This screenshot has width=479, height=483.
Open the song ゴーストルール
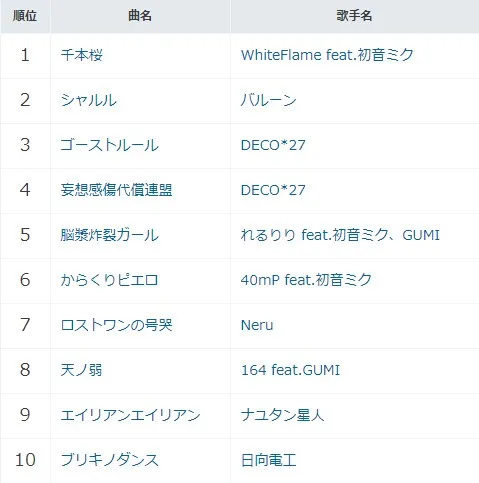109,145
